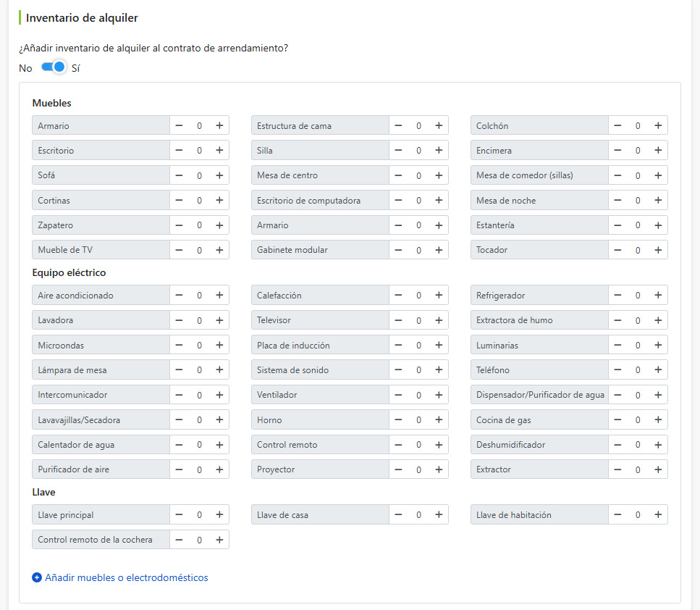Click minus icon for Televisor

pos(398,320)
